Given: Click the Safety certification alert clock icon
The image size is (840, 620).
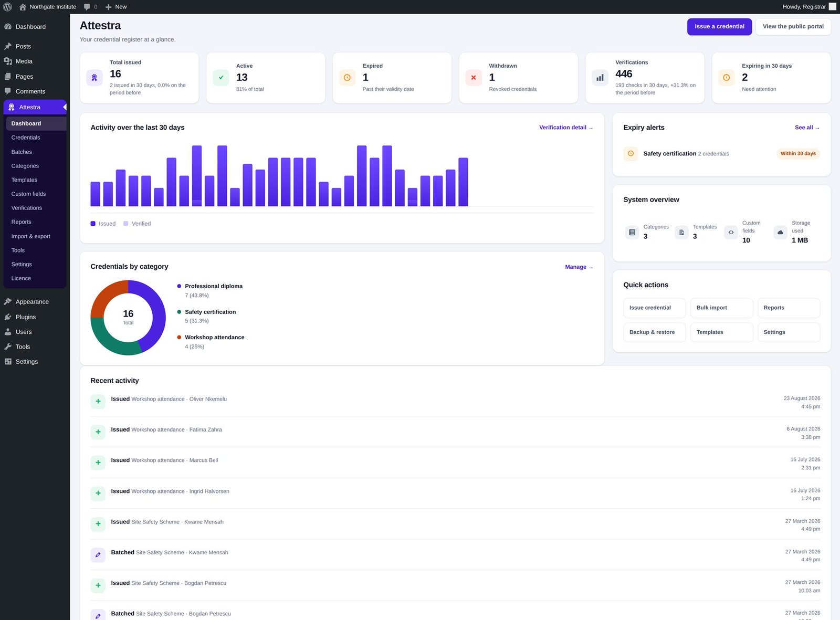Looking at the screenshot, I should (x=631, y=154).
